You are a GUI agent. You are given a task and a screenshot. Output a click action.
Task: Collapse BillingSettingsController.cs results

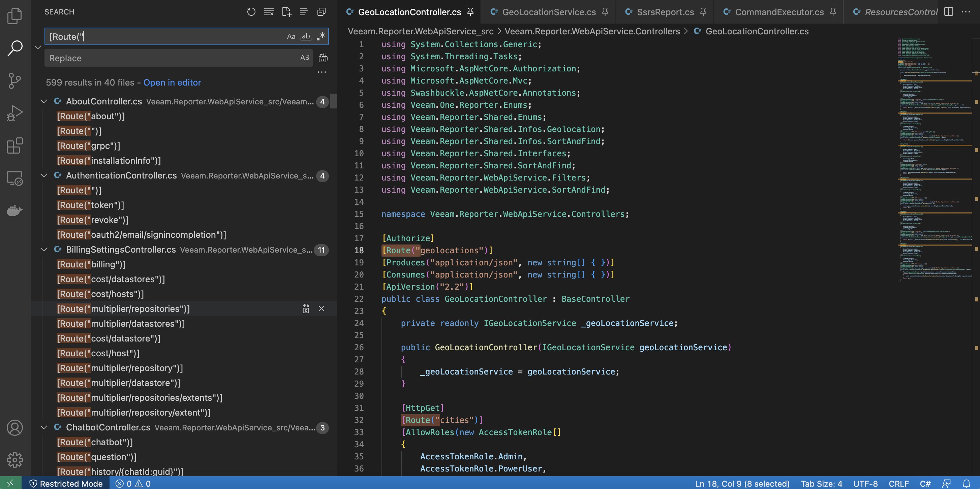click(x=44, y=250)
